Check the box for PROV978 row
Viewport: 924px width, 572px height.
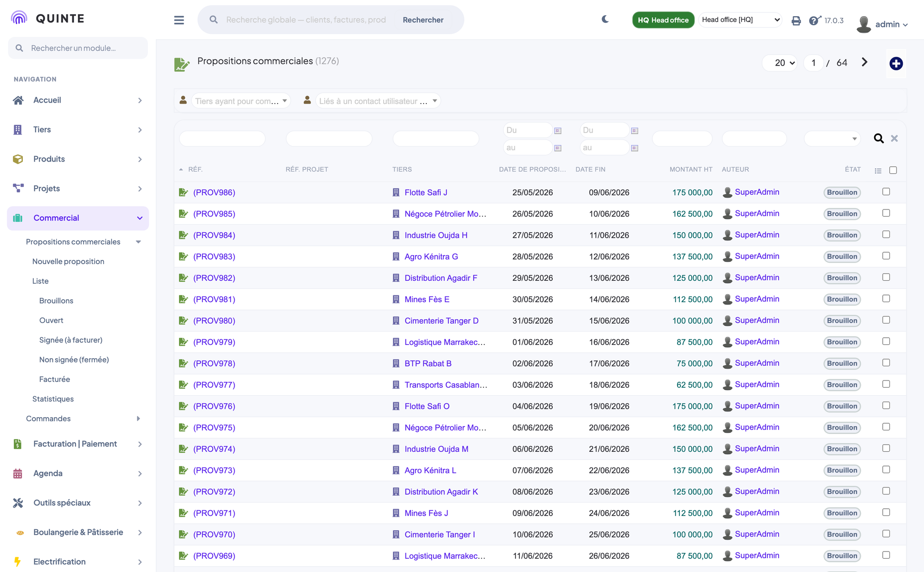886,362
